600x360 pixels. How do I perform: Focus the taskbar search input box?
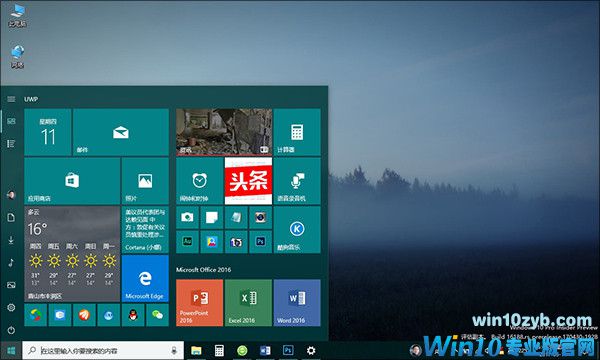point(103,350)
